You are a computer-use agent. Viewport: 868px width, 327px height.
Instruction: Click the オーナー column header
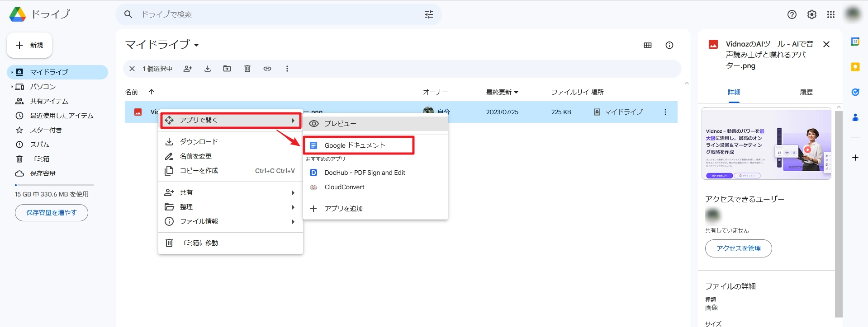point(435,92)
